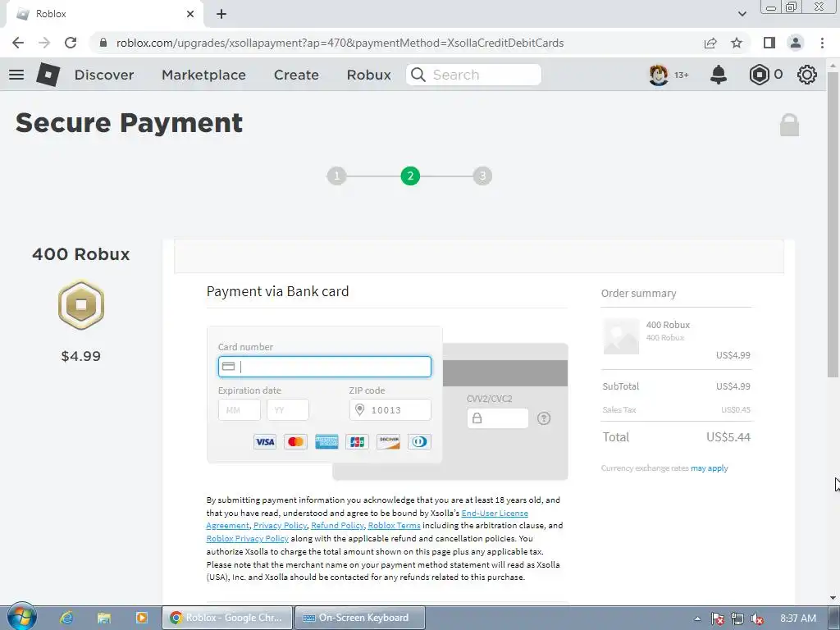
Task: Click the browser address bar URL
Action: point(340,43)
